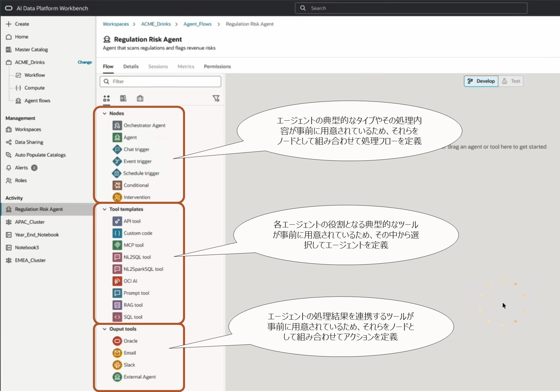Screen dimensions: 560x392
Task: Open Workflow under ACME_Drinks
Action: (x=30, y=75)
